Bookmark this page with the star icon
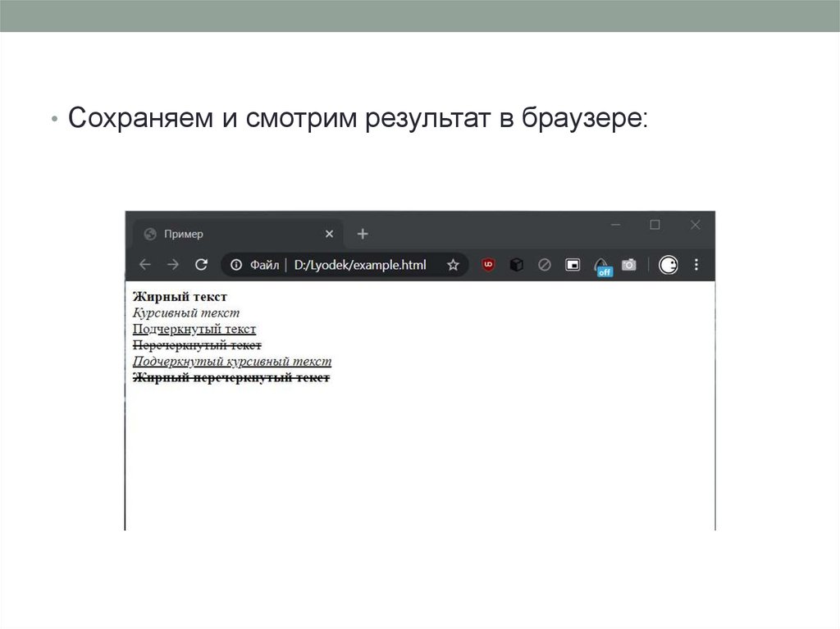Image resolution: width=840 pixels, height=629 pixels. pyautogui.click(x=453, y=265)
